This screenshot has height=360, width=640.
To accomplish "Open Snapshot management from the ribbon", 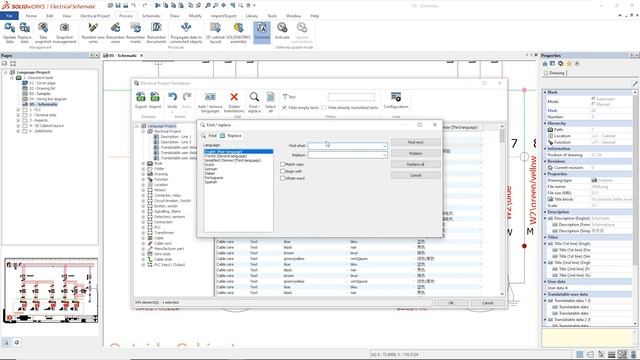I will pos(64,33).
